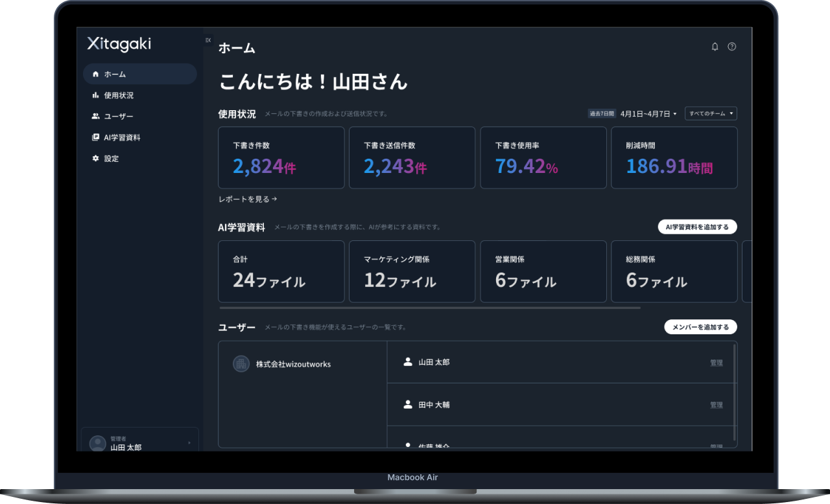
Task: Click the admin avatar at sidebar bottom
Action: point(98,444)
